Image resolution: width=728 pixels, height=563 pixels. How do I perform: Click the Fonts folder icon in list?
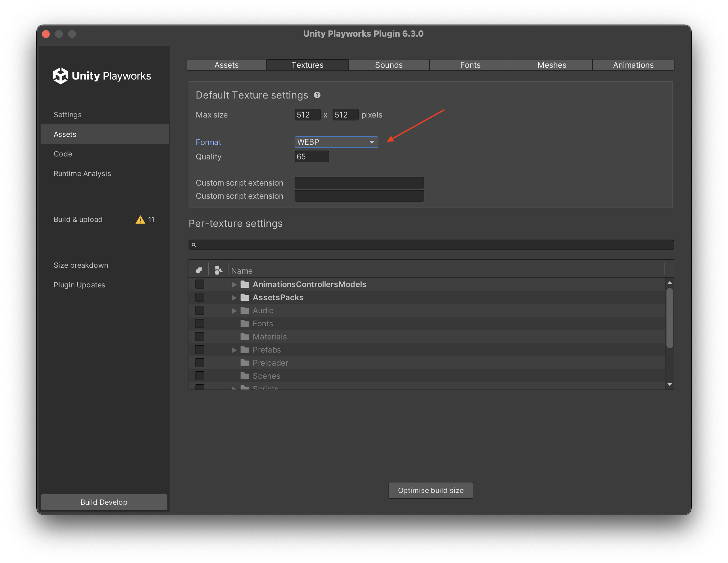point(245,324)
